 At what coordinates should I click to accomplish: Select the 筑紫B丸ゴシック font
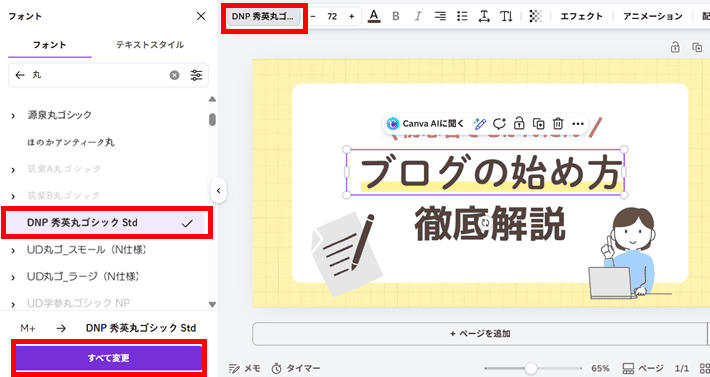point(64,196)
